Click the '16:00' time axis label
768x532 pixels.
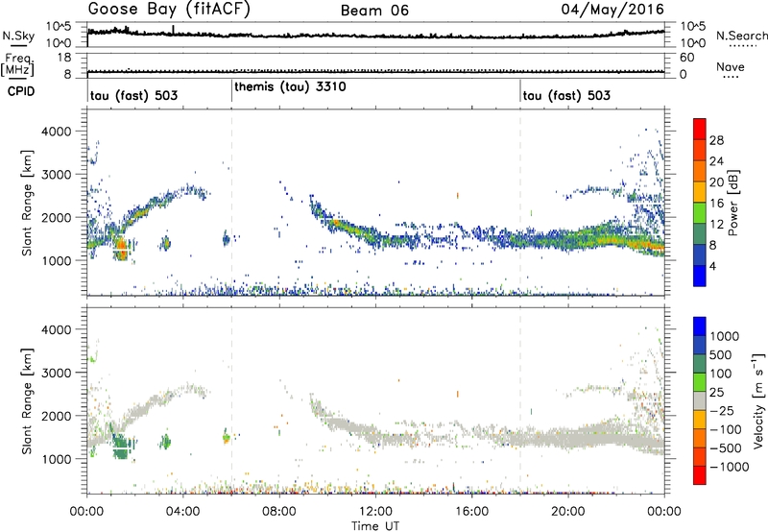point(471,512)
